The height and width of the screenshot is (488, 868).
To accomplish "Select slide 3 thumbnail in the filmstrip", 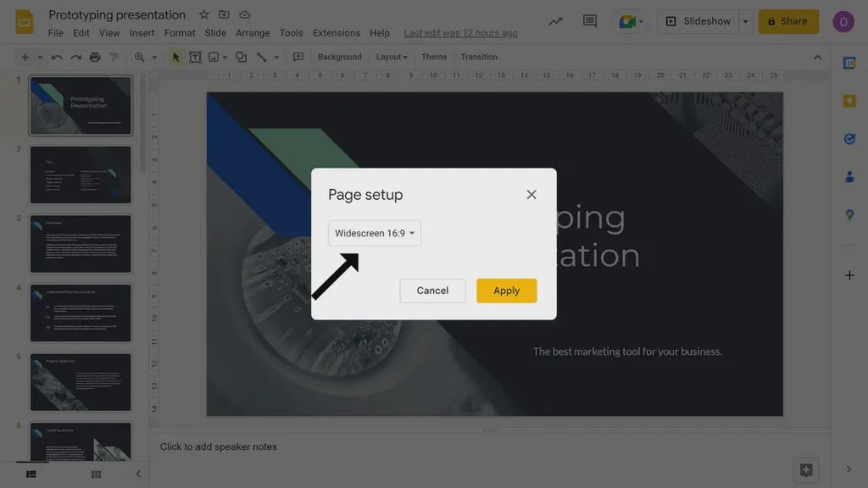I will coord(81,243).
